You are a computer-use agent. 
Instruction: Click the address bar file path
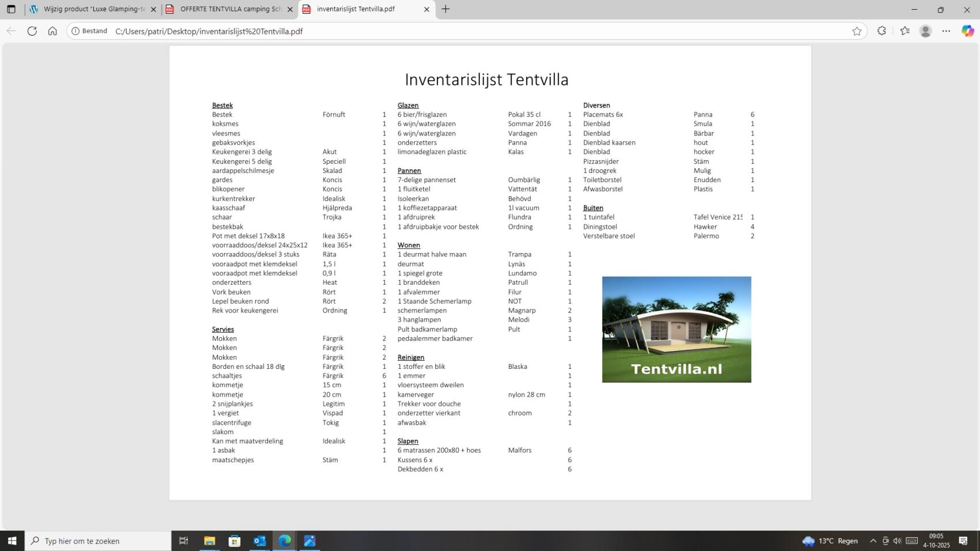pos(209,31)
